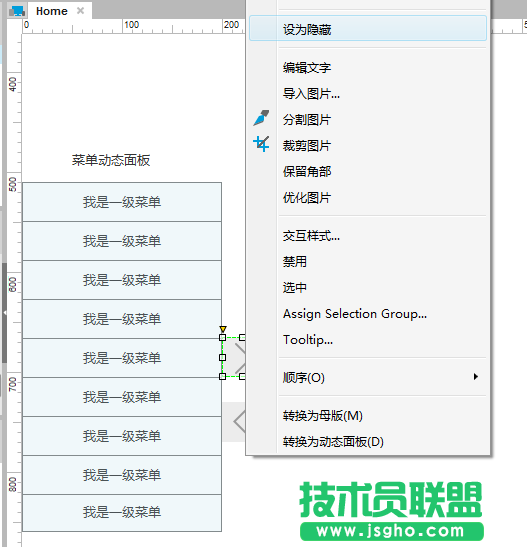The height and width of the screenshot is (547, 527).
Task: Select the last 我是一级菜单 box
Action: [122, 512]
